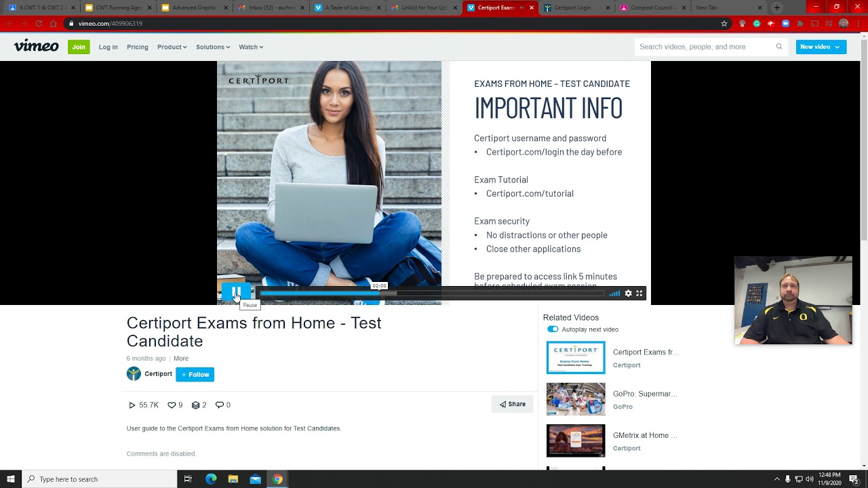868x488 pixels.
Task: Seek on the video progress bar
Action: 432,293
